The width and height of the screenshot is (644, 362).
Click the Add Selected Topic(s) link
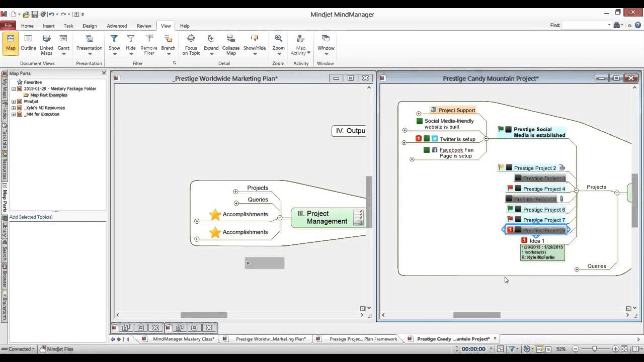coord(31,217)
